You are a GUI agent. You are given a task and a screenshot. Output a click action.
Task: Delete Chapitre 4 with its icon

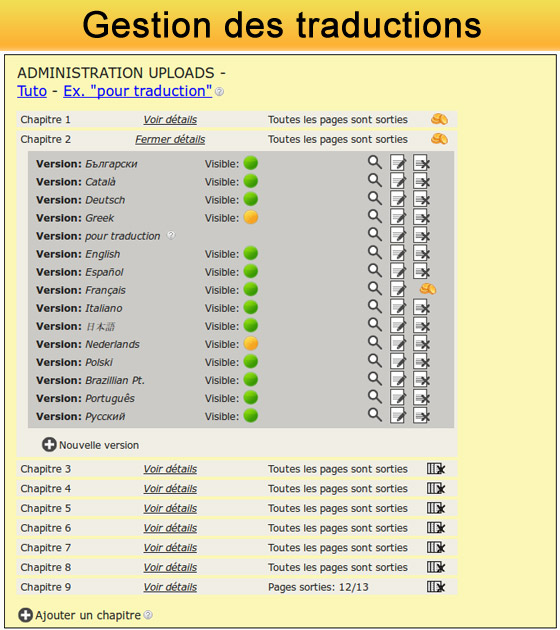[436, 489]
